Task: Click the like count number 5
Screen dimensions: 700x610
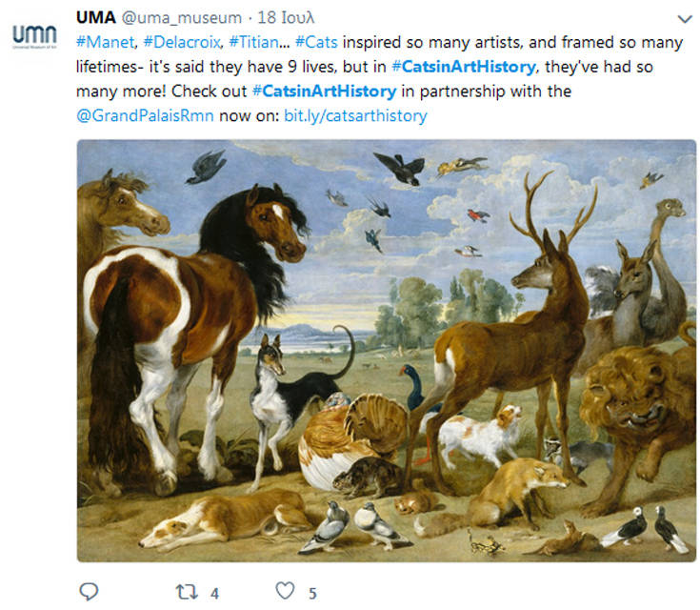Action: [311, 593]
